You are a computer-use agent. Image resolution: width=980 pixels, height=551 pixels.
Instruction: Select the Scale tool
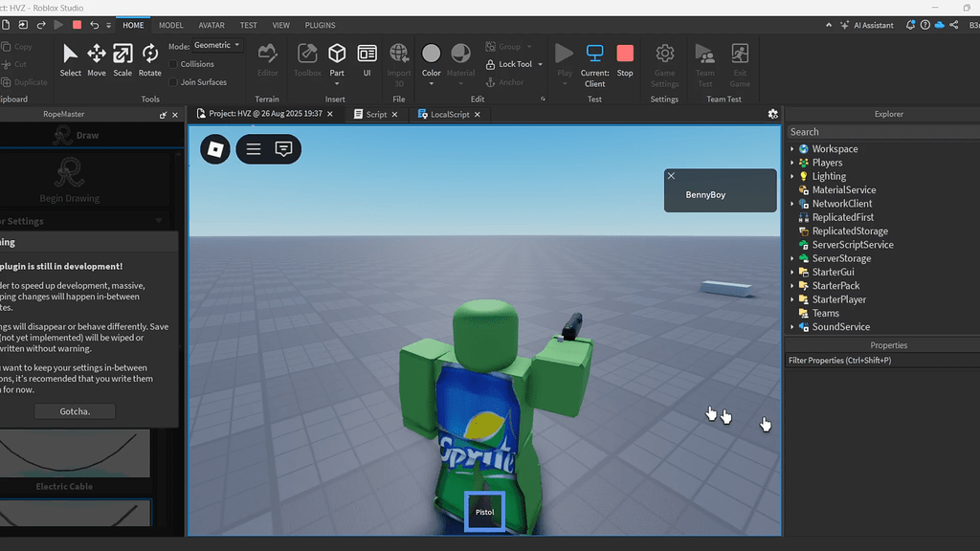122,58
